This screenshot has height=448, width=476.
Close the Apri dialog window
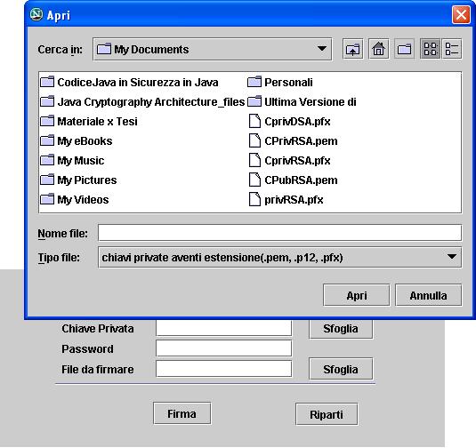tap(461, 14)
